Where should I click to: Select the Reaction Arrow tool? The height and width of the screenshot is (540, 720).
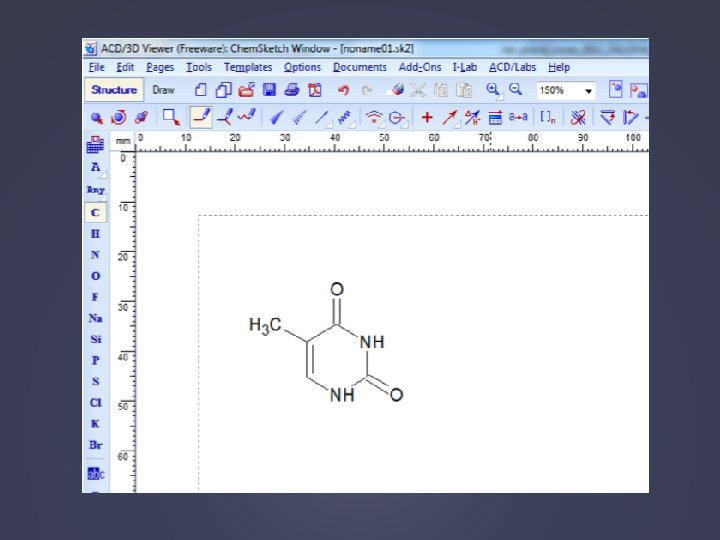[450, 118]
